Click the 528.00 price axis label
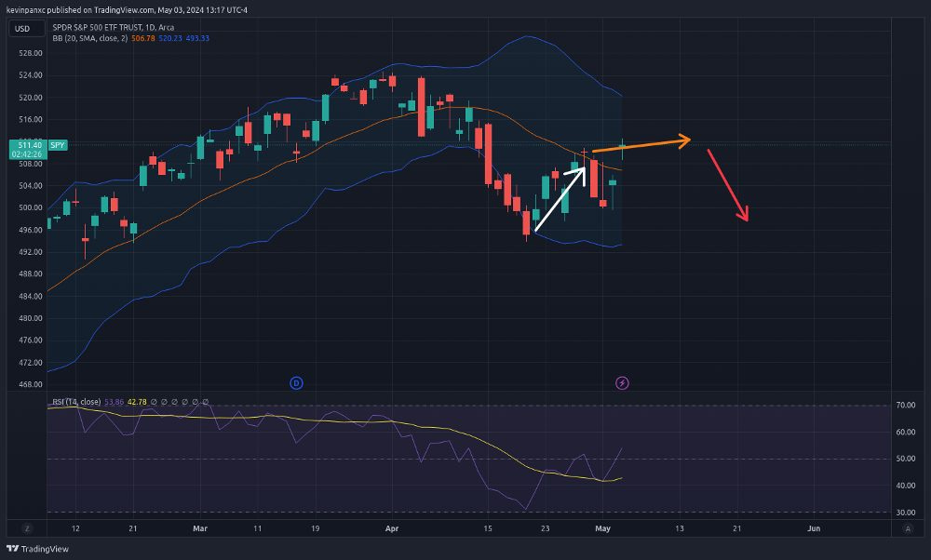Image resolution: width=931 pixels, height=560 pixels. 31,53
